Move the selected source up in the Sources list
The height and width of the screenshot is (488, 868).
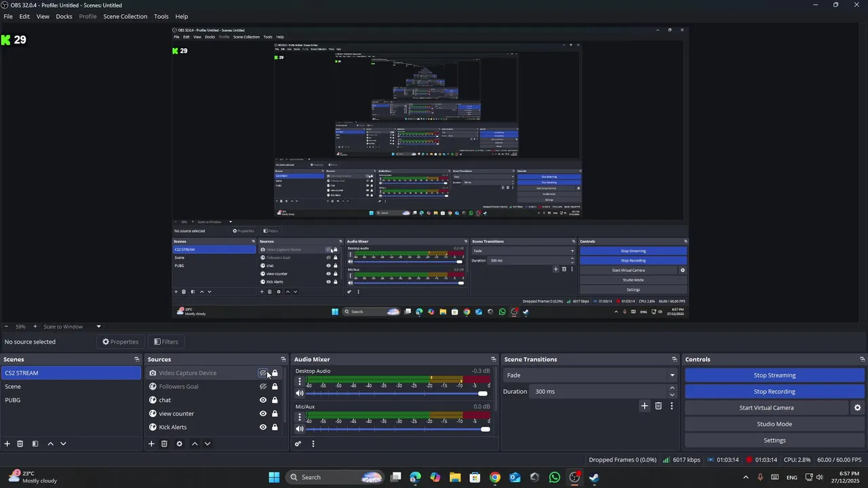pos(195,444)
